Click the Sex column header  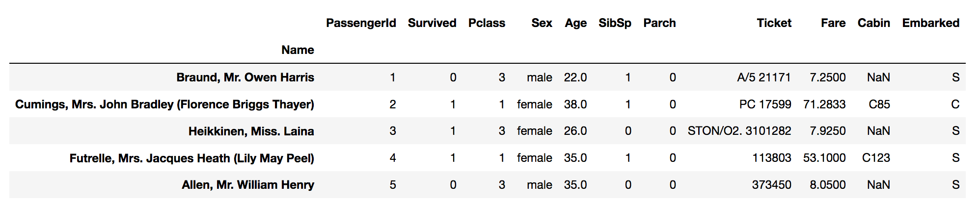pos(541,23)
